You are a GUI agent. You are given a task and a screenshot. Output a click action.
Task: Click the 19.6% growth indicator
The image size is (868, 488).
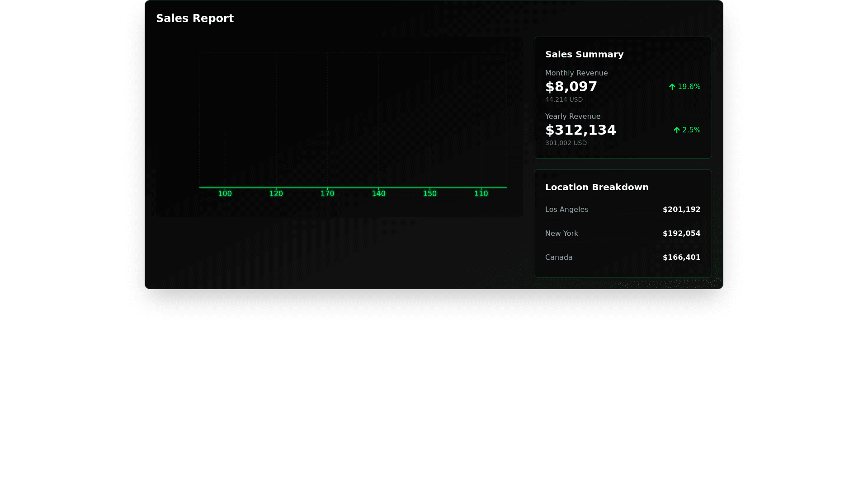tap(689, 87)
